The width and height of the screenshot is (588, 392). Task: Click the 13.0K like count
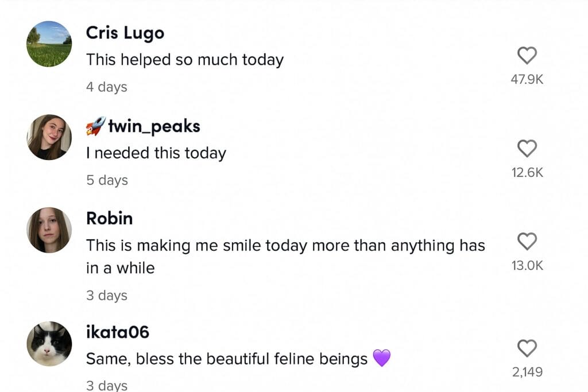[x=527, y=266]
